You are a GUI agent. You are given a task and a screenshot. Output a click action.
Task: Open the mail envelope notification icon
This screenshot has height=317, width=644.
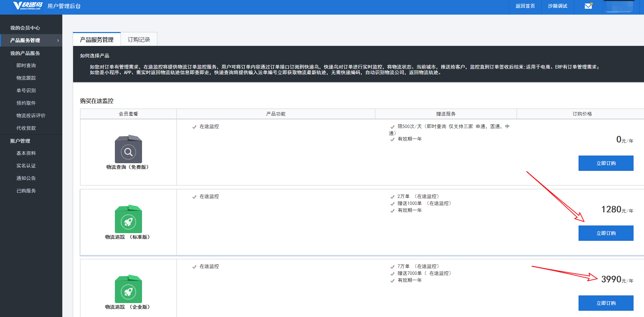point(588,6)
